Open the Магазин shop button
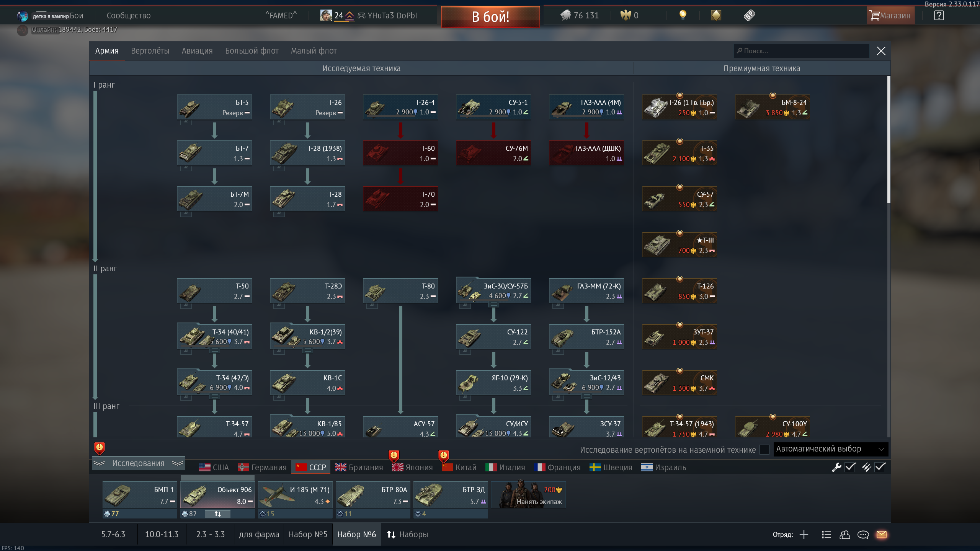The height and width of the screenshot is (551, 980). click(890, 16)
